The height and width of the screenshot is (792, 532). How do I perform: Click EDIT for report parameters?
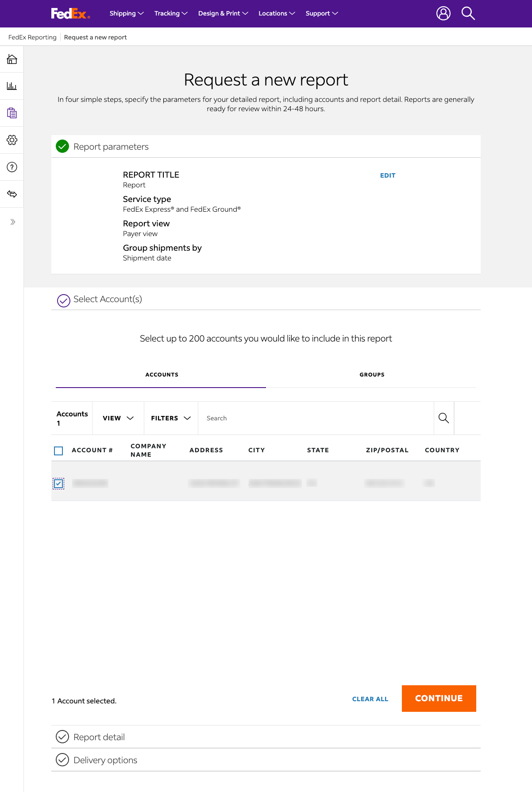coord(388,175)
